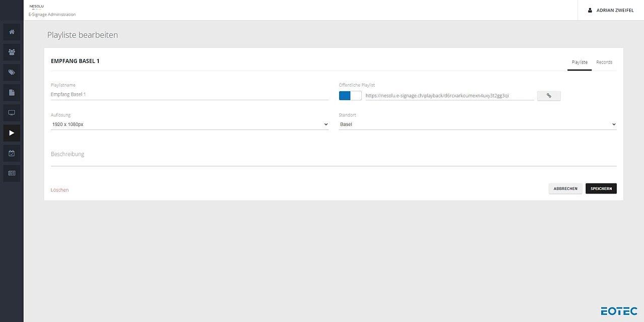644x322 pixels.
Task: Click the user profile icon beside Adrian Zweifel
Action: pyautogui.click(x=590, y=10)
